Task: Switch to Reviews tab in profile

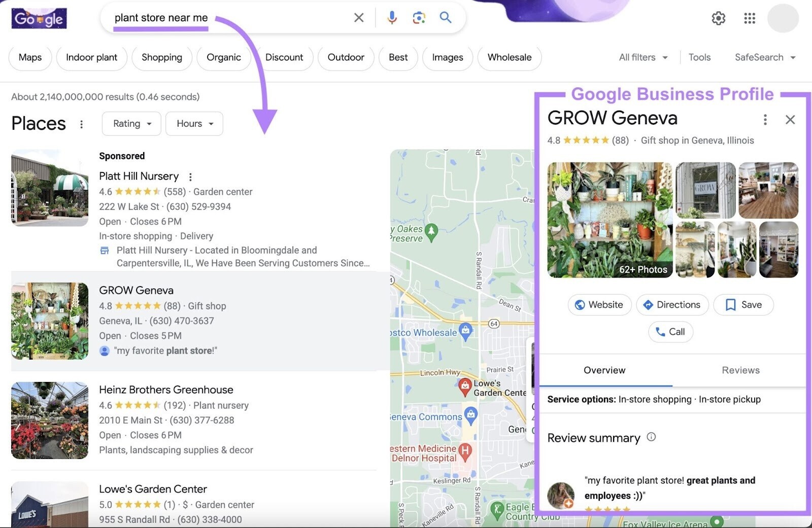Action: click(740, 370)
